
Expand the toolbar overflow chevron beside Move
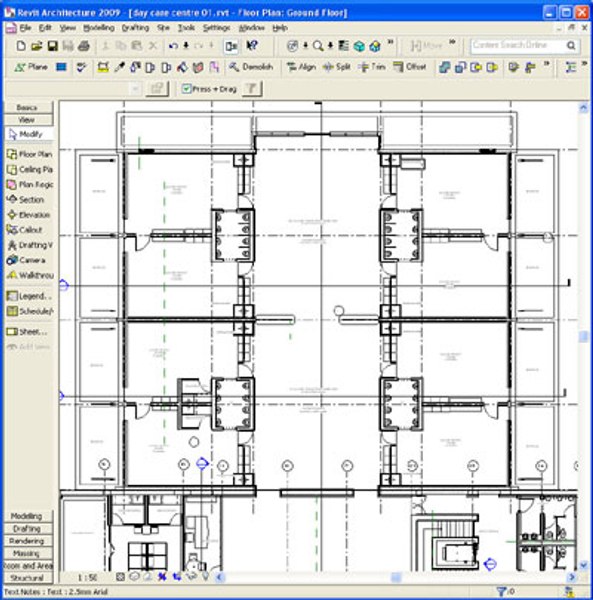pyautogui.click(x=452, y=42)
